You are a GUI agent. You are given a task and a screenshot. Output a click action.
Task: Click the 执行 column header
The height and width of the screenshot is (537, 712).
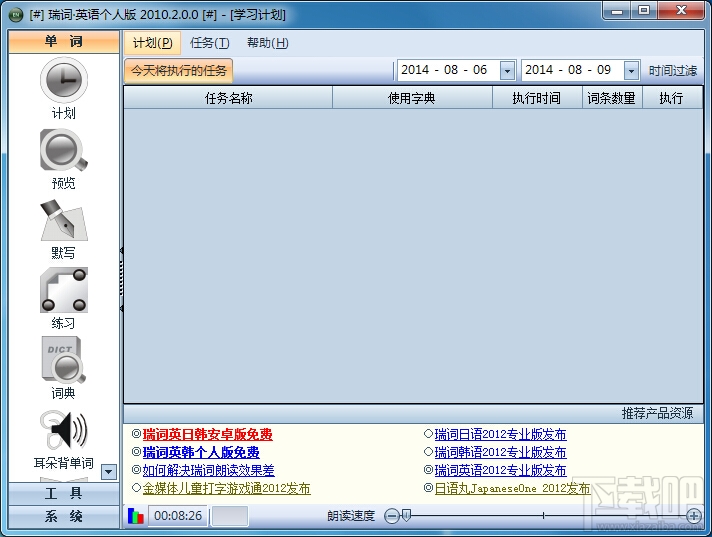click(x=672, y=98)
